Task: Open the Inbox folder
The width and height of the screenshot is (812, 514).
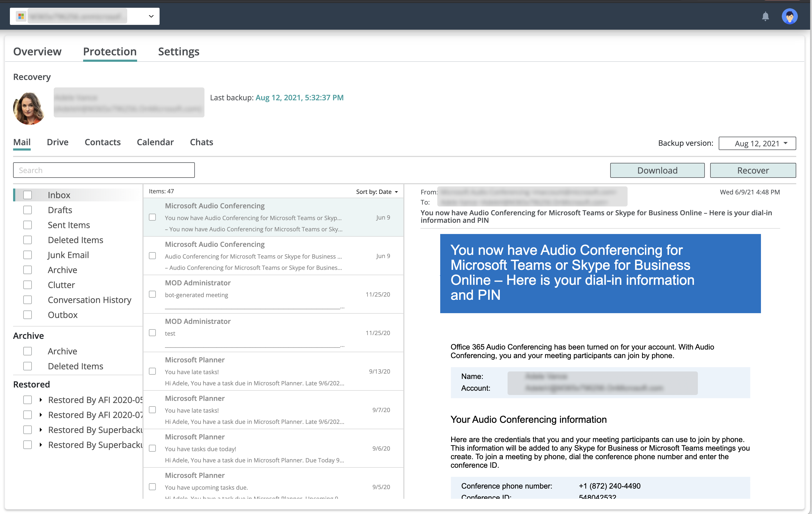Action: click(59, 195)
